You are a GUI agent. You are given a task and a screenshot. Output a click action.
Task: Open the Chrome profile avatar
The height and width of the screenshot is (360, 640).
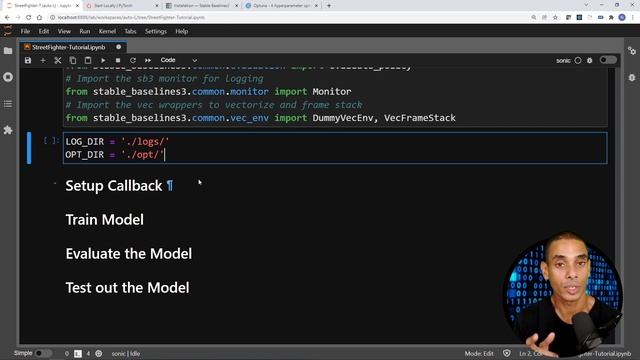(x=622, y=18)
